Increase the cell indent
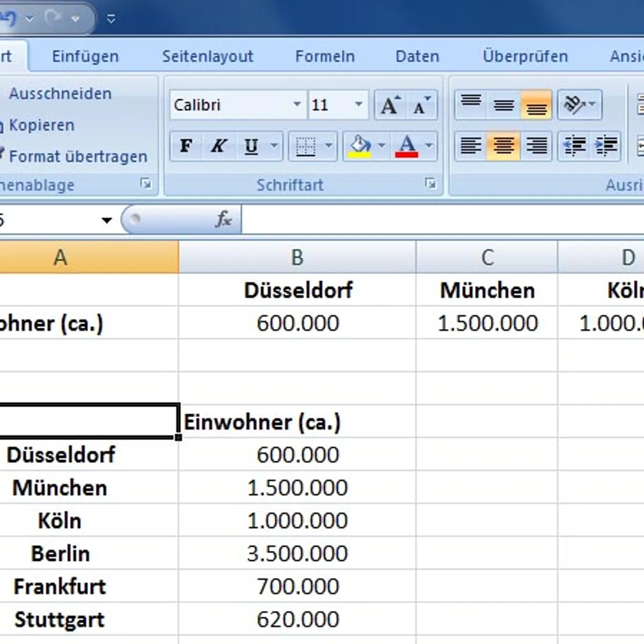The image size is (644, 644). coord(605,146)
